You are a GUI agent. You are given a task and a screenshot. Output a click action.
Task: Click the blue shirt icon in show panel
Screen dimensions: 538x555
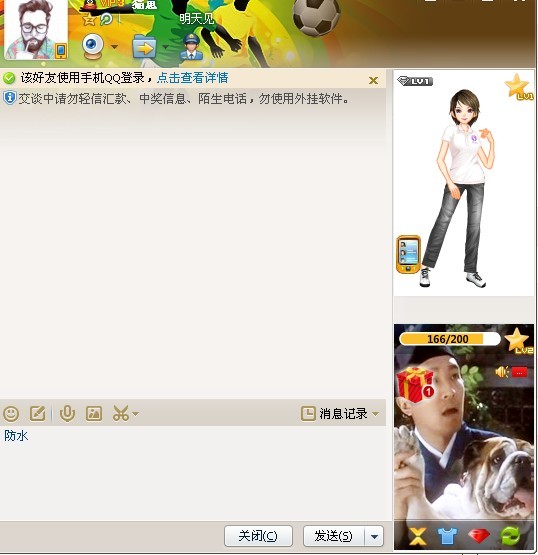[x=447, y=536]
